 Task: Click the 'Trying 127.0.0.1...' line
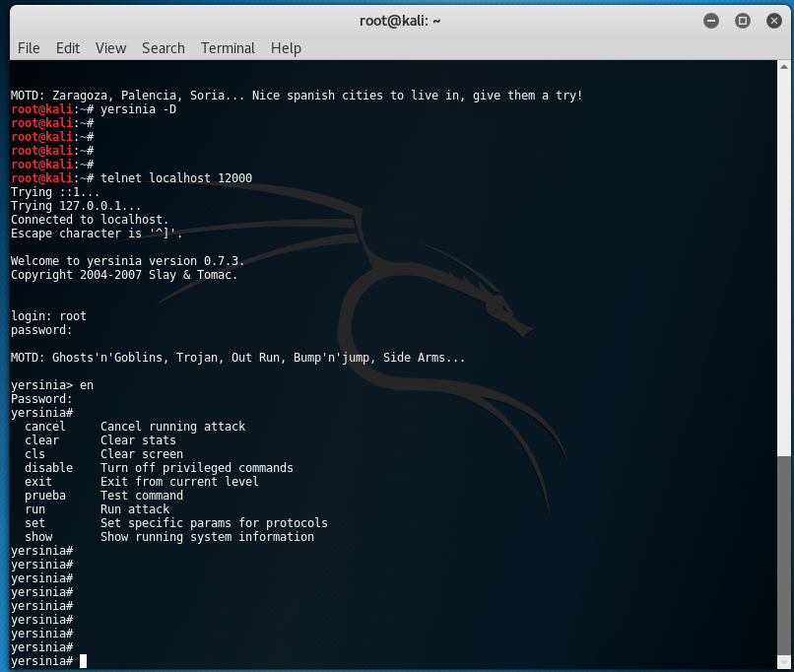[76, 206]
